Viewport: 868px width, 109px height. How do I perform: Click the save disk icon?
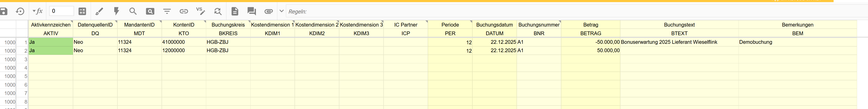coord(4,11)
